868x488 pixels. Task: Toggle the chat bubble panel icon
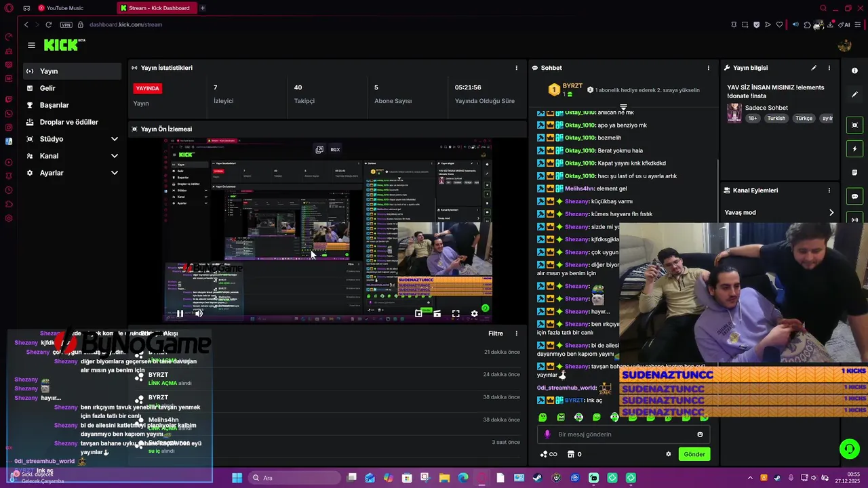point(854,197)
